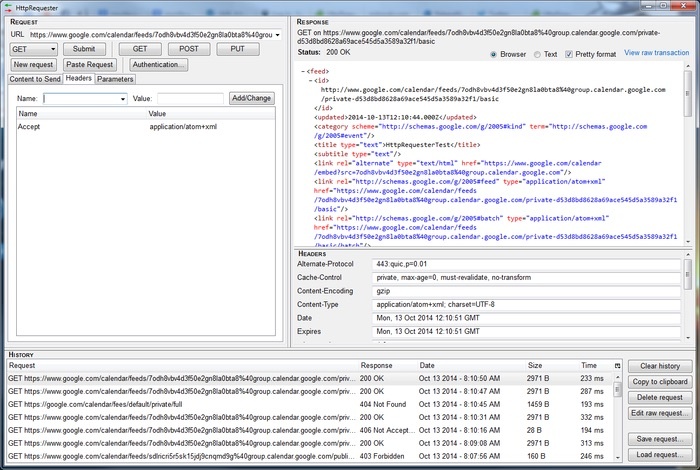The height and width of the screenshot is (470, 700).
Task: Focus the header Value input field
Action: [x=190, y=99]
